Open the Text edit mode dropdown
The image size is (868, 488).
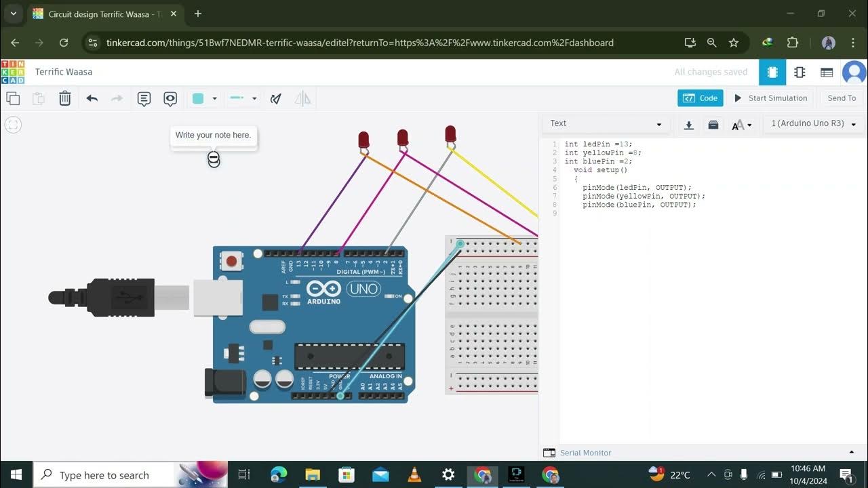(606, 124)
